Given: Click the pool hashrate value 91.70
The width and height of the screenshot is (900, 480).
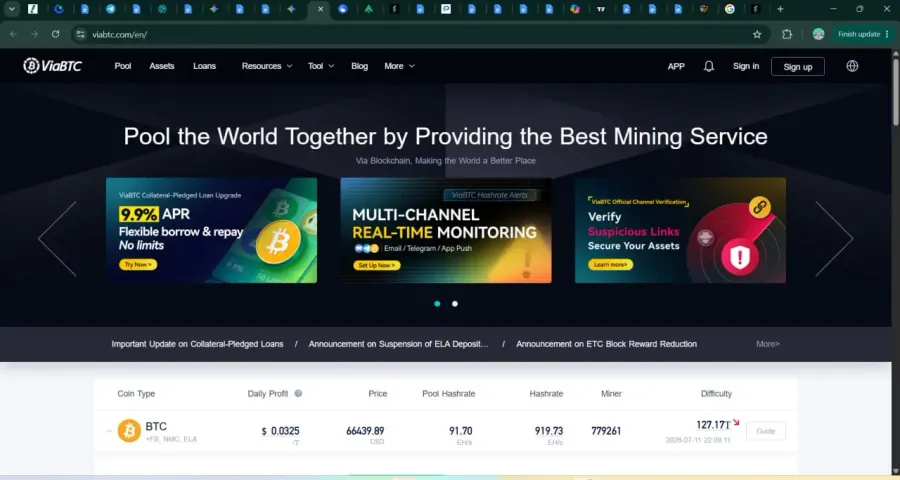Looking at the screenshot, I should 461,431.
